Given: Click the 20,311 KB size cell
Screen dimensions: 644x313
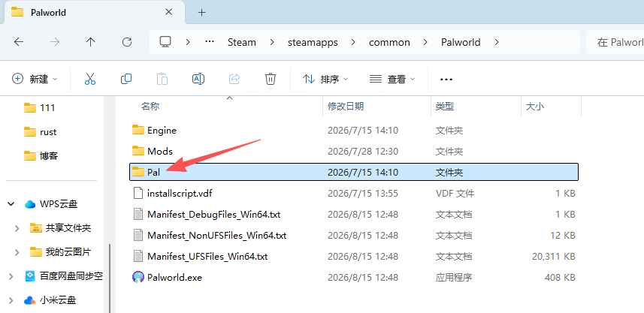Looking at the screenshot, I should (x=553, y=257).
